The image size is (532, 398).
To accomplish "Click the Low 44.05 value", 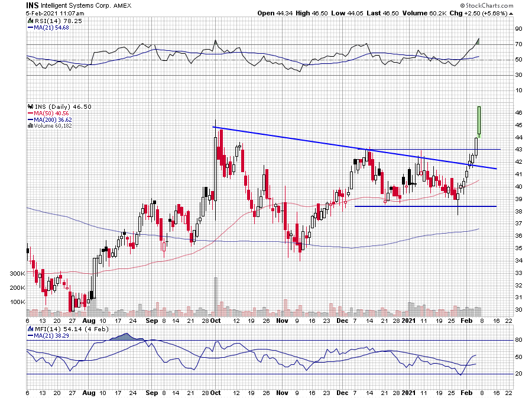I will (x=347, y=13).
